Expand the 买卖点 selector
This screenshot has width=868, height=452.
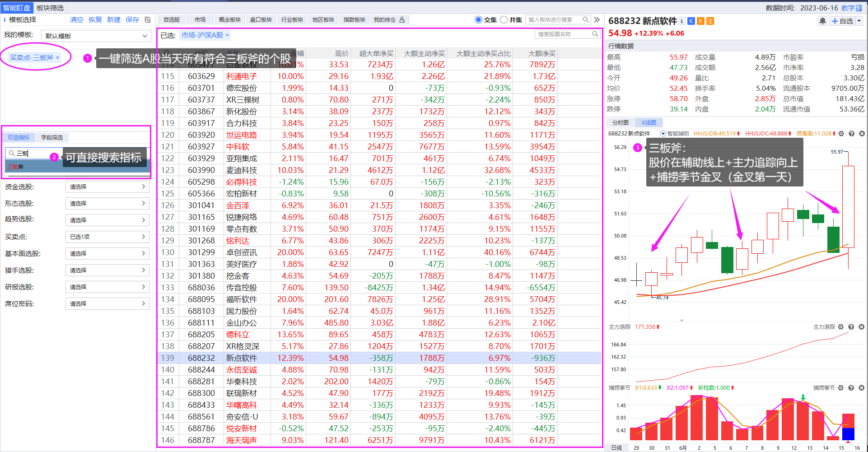tap(107, 237)
